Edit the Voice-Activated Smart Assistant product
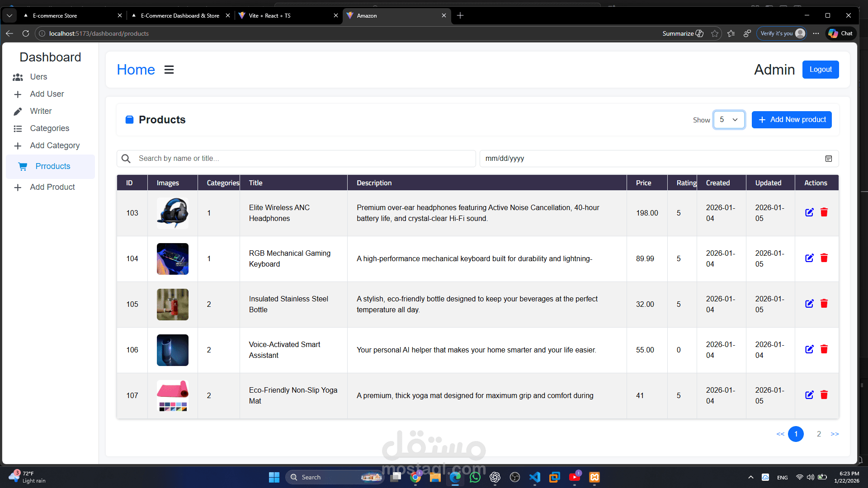Screen dimensions: 868x488 click(x=809, y=349)
